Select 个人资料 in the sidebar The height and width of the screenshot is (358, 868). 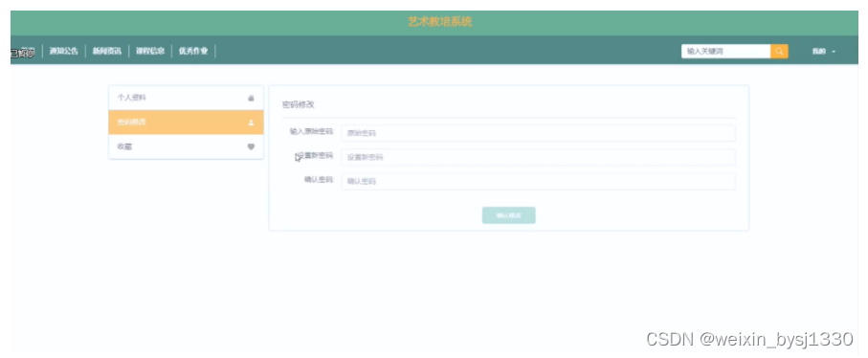[186, 98]
